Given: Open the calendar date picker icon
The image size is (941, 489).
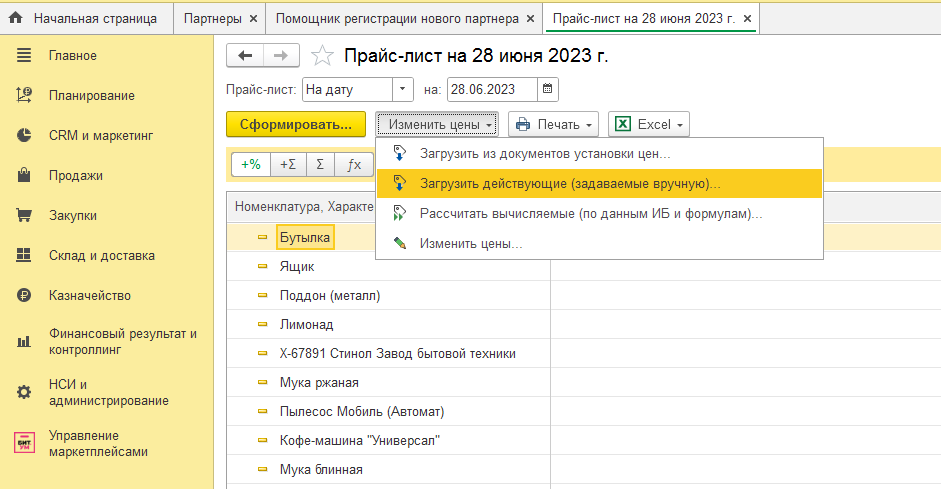Looking at the screenshot, I should coord(547,89).
